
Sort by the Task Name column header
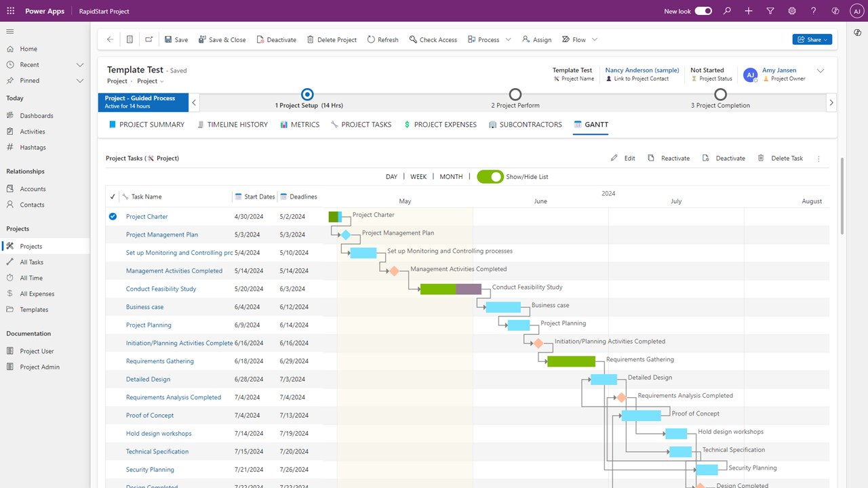146,197
